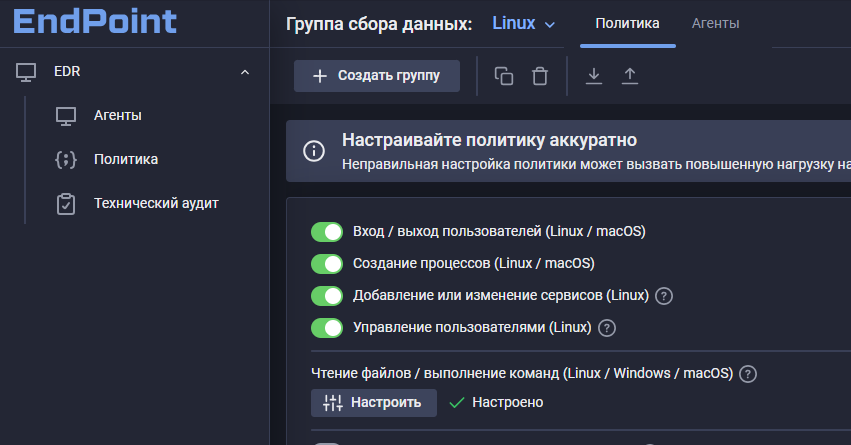This screenshot has height=445, width=851.
Task: Click the Настроить button
Action: coord(374,402)
